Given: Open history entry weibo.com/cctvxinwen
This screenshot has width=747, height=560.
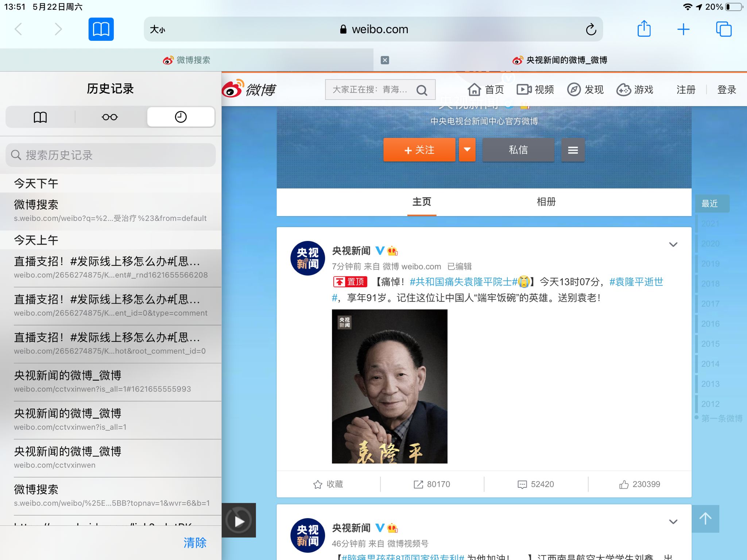Looking at the screenshot, I should [x=111, y=458].
